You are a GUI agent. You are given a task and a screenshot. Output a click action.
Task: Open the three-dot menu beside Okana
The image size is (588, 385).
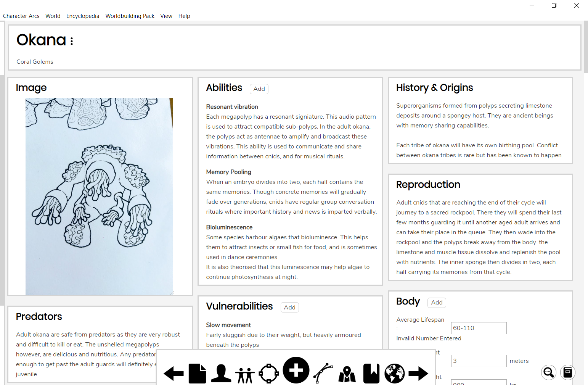click(x=72, y=41)
